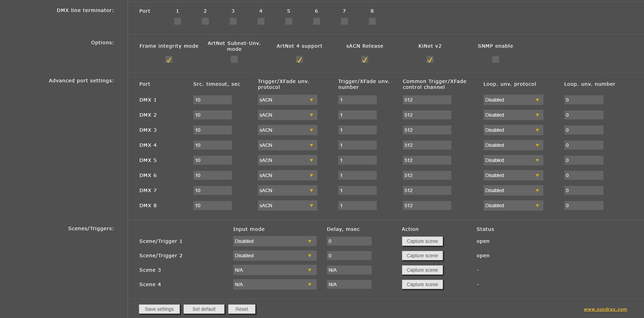Viewport: 644px width, 318px height.
Task: Turn on the SNMP enable checkbox
Action: (495, 60)
